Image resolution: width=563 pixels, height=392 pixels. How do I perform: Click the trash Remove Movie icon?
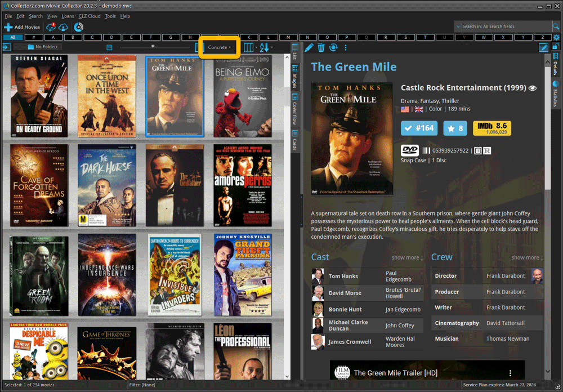click(321, 48)
